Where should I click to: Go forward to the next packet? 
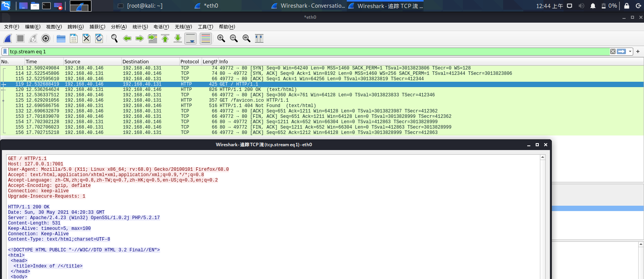pos(140,38)
